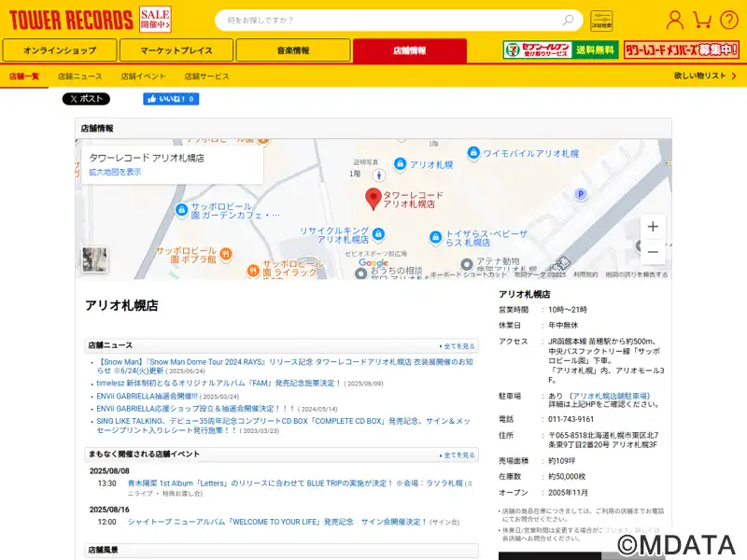Select the トイザらス・ベビーザらス marker

click(x=435, y=237)
